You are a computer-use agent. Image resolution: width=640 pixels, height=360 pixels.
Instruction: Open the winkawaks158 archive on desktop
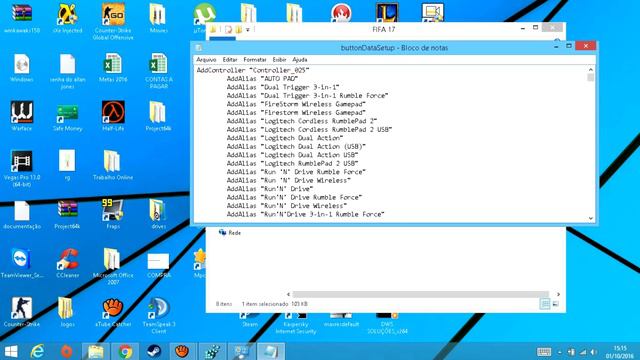22,18
